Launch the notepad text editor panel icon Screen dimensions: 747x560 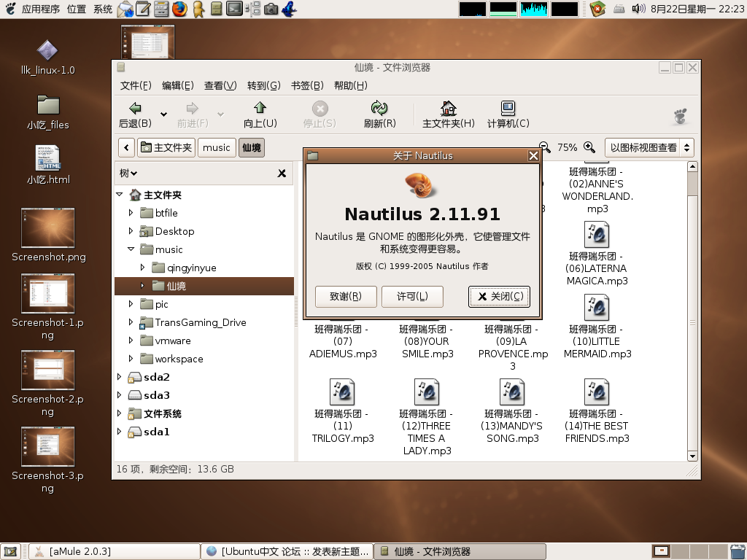tap(143, 9)
